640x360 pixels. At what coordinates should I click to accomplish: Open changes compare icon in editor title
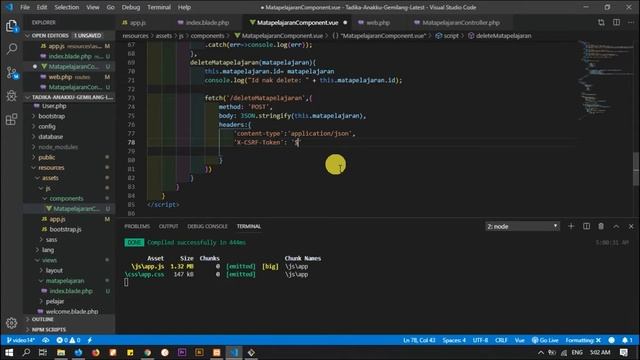click(601, 22)
